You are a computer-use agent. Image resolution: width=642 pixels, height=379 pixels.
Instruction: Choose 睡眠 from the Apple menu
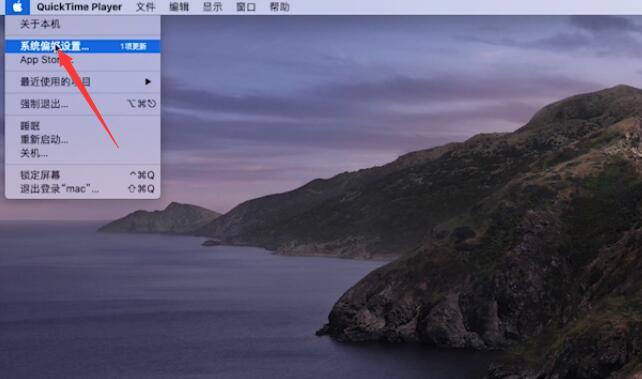(82, 126)
